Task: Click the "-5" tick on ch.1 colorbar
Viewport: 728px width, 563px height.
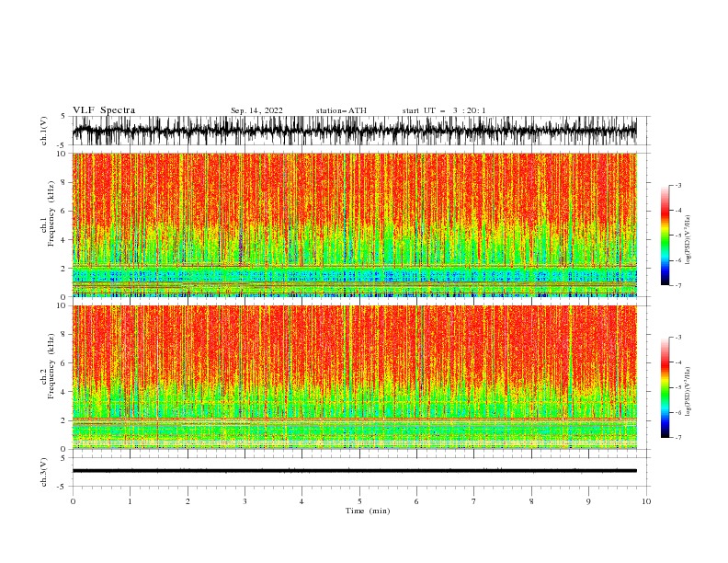Action: [677, 236]
